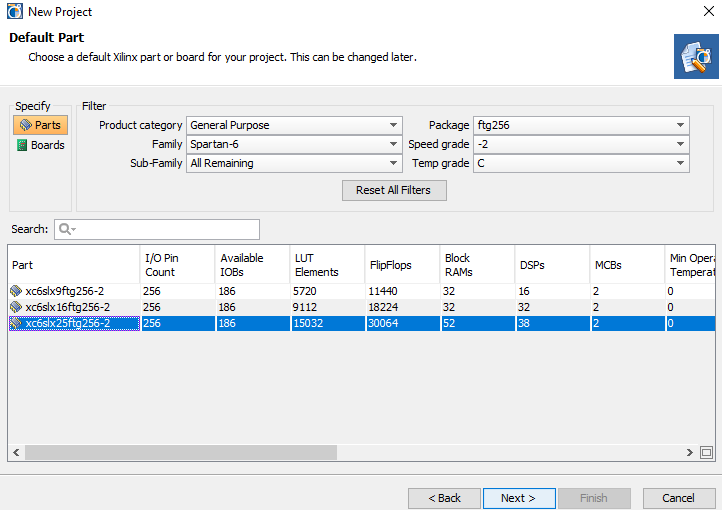Screen dimensions: 722x510
Task: Sort by Min Operating Temperature header
Action: [690, 265]
